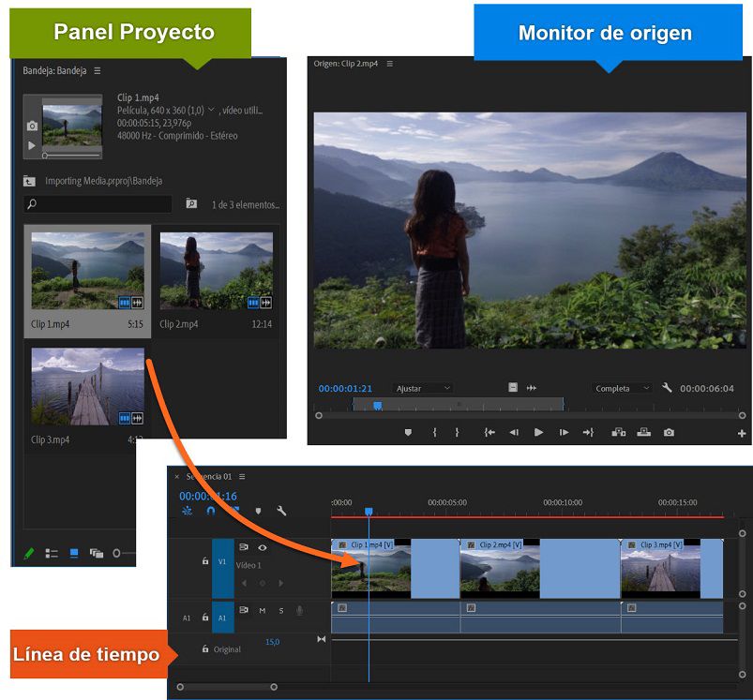Screen dimensions: 753x700
Task: Toggle Video 1 track output eye
Action: point(262,547)
